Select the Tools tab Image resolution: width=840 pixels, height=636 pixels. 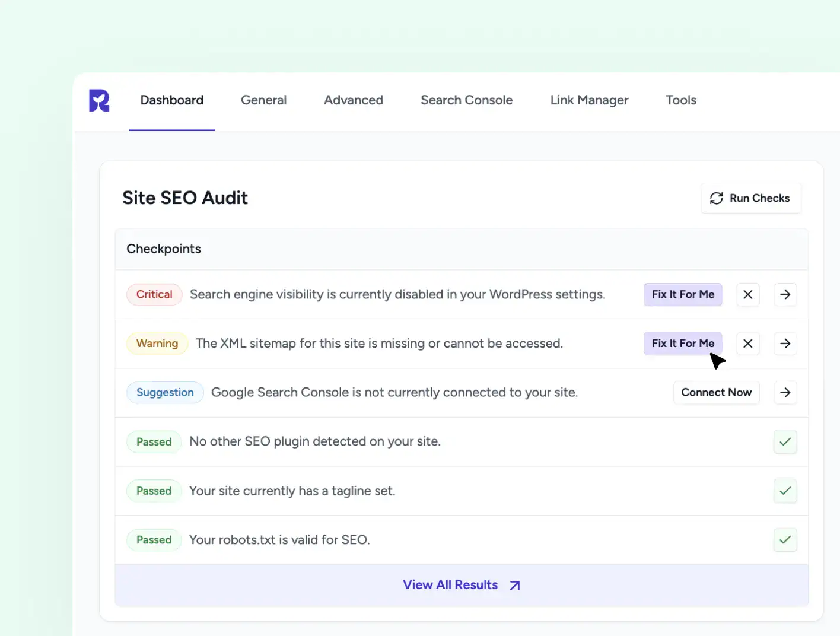[680, 100]
